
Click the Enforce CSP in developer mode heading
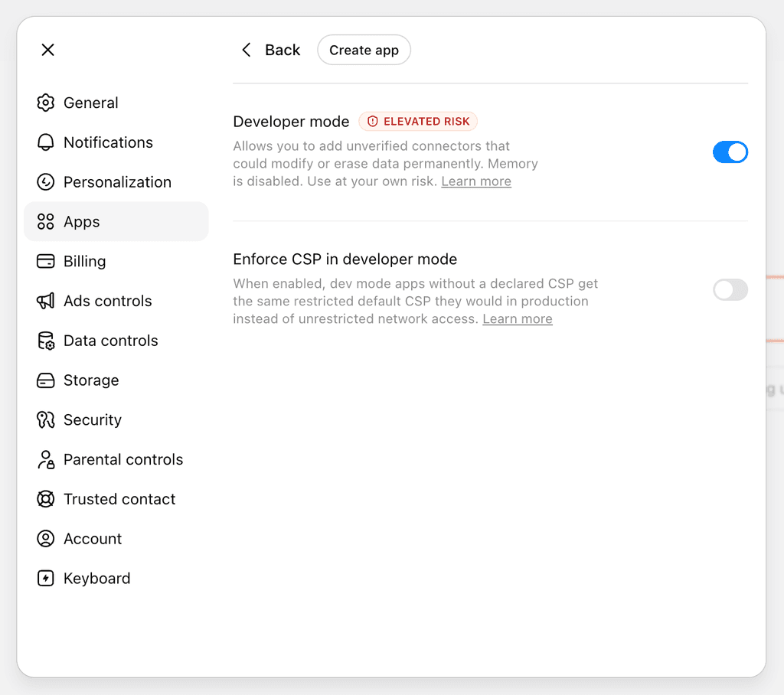tap(345, 259)
